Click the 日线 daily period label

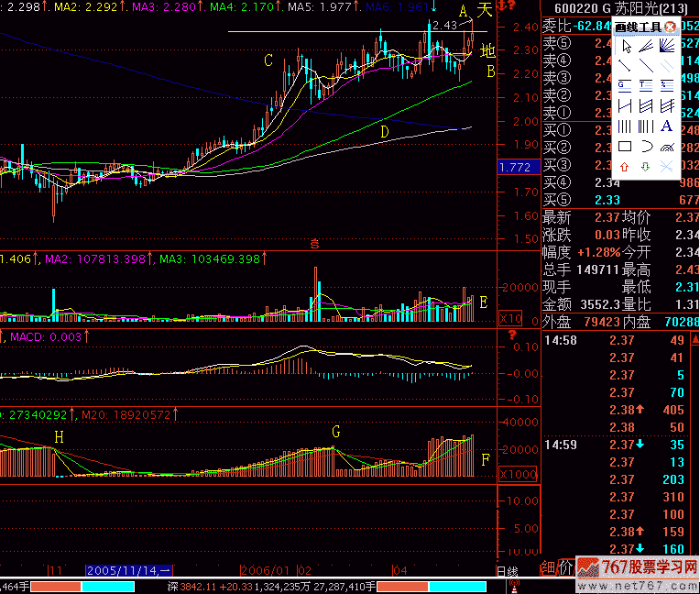(507, 570)
